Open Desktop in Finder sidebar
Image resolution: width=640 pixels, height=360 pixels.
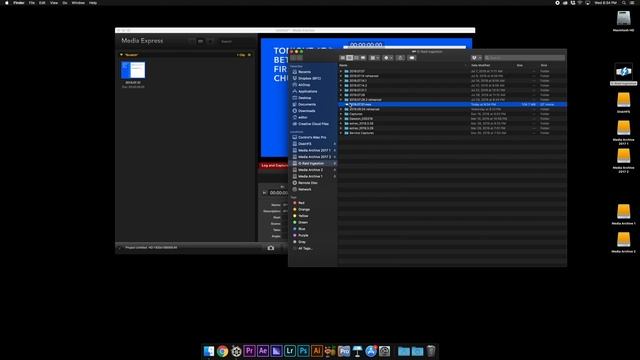[304, 98]
